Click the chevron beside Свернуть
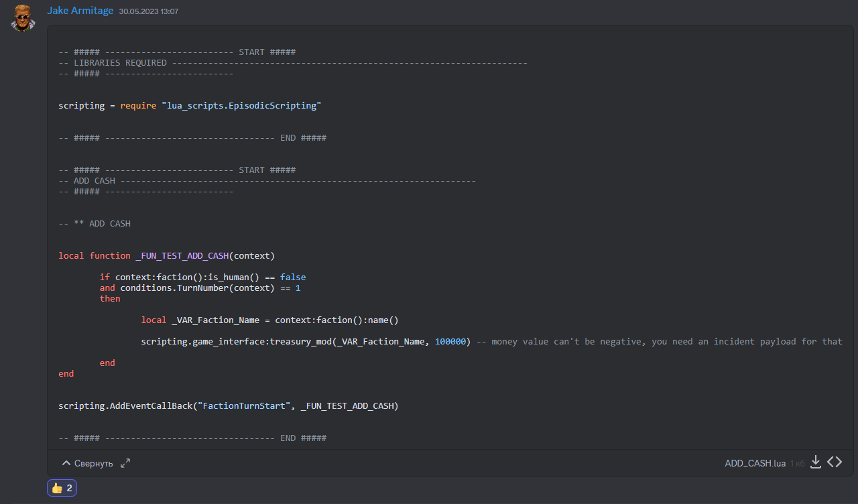858x504 pixels. point(66,463)
